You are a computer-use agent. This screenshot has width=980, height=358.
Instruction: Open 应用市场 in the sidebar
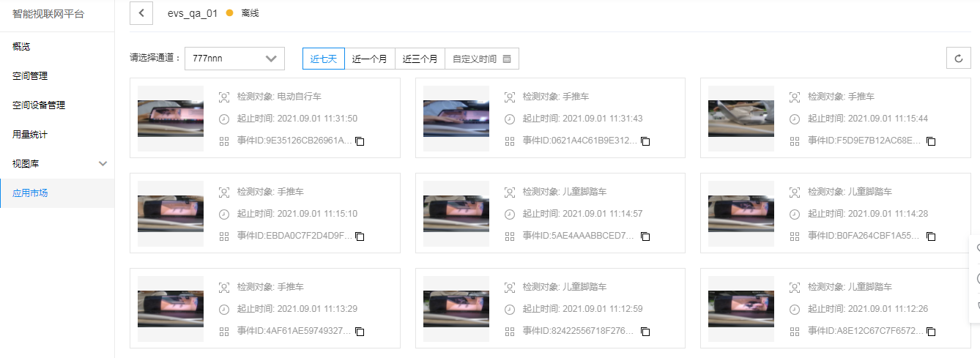57,193
